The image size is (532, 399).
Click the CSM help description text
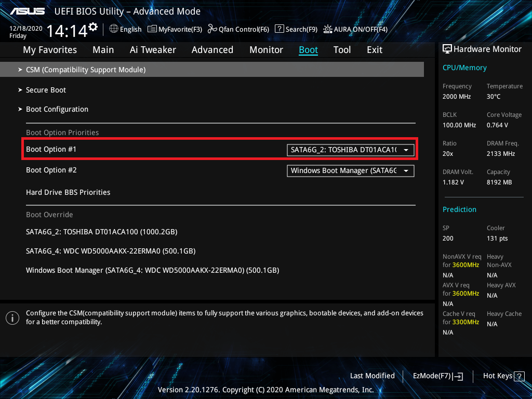(224, 317)
